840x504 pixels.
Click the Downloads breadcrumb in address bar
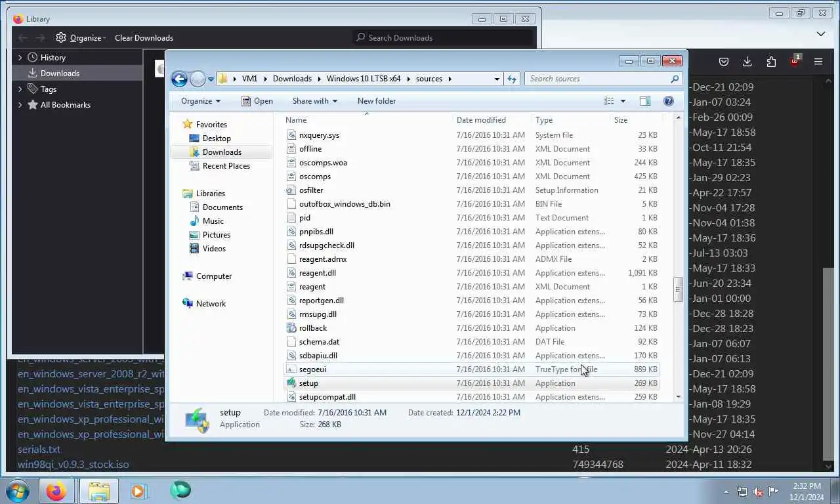(292, 79)
